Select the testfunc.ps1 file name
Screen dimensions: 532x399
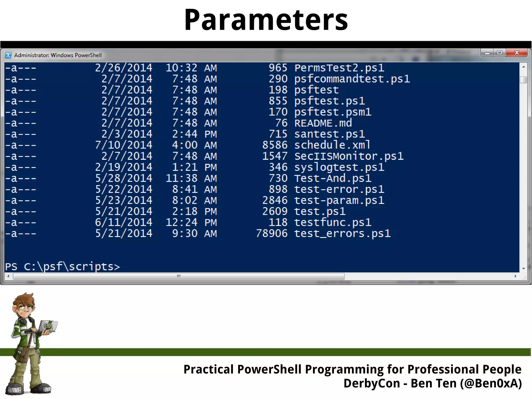coord(333,223)
